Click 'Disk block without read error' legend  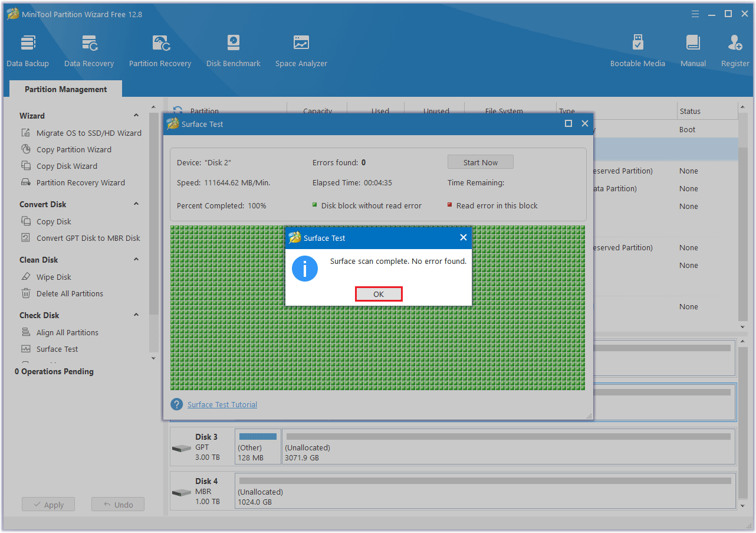pyautogui.click(x=367, y=205)
